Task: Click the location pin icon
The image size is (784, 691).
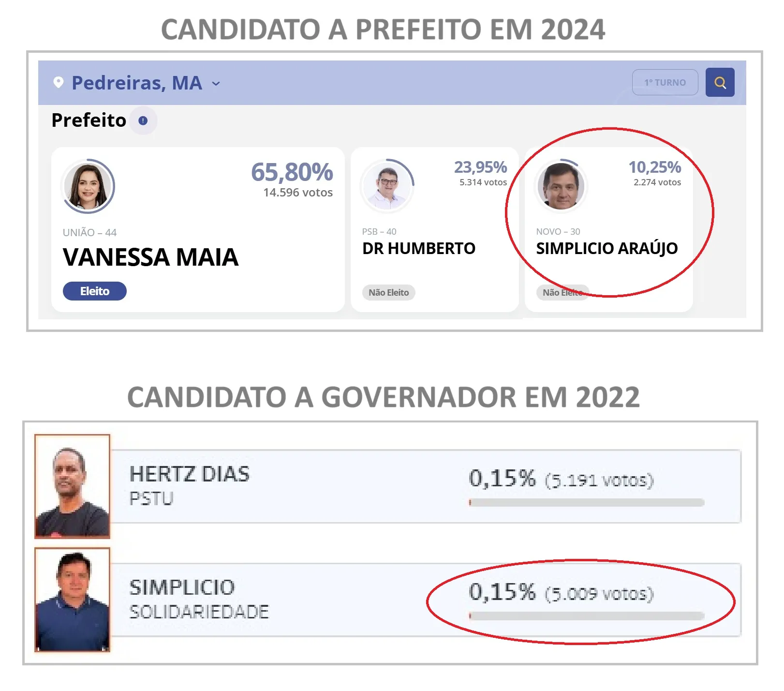Action: (59, 82)
